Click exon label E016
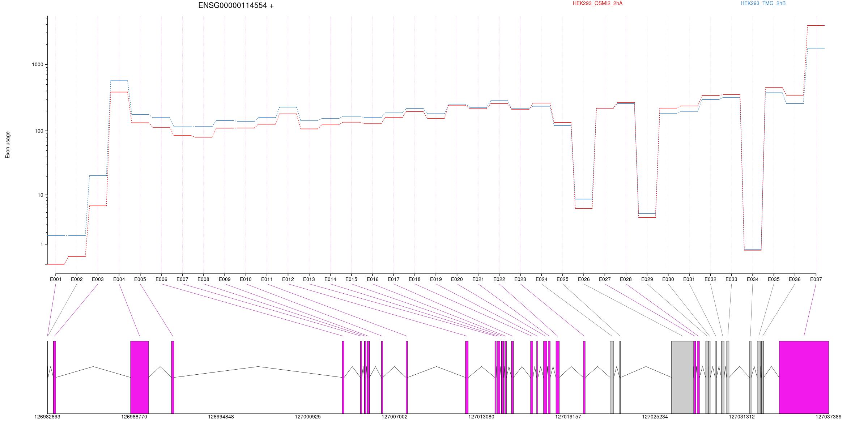The width and height of the screenshot is (868, 434). pyautogui.click(x=373, y=279)
